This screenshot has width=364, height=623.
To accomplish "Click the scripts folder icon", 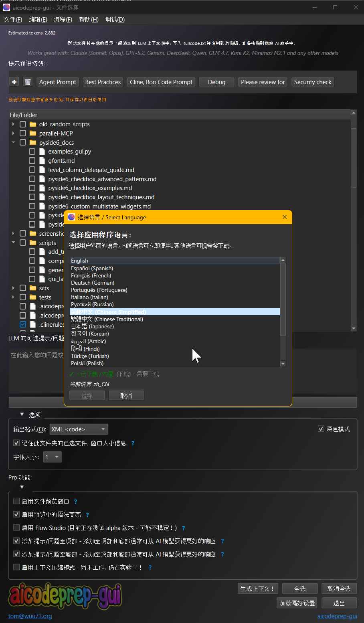I will 33,243.
